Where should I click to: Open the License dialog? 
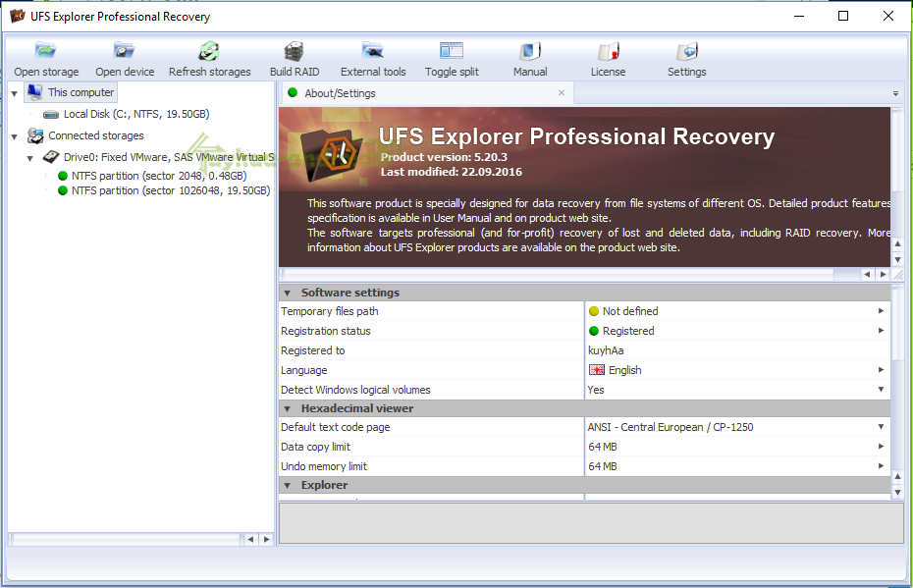[608, 59]
